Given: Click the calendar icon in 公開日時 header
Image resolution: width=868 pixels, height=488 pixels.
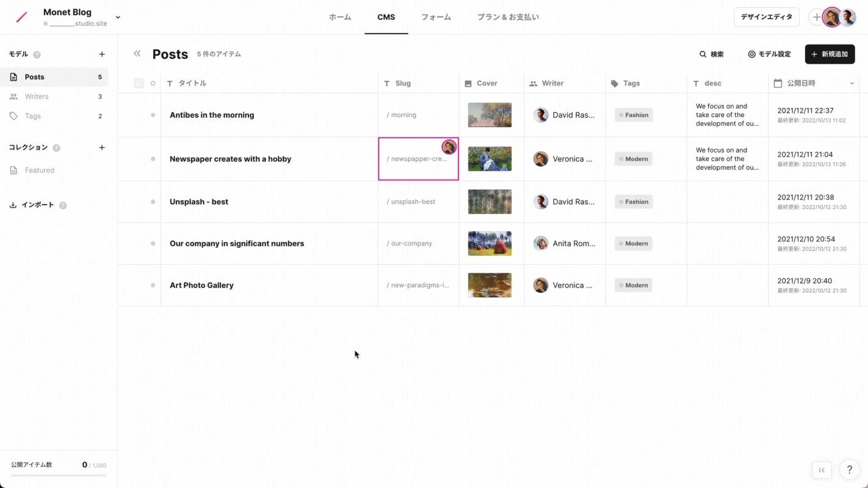Looking at the screenshot, I should point(778,84).
